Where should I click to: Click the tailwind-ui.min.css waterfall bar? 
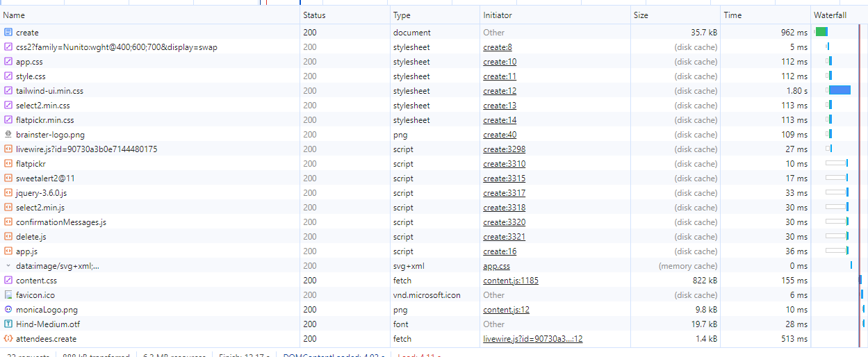click(x=840, y=90)
